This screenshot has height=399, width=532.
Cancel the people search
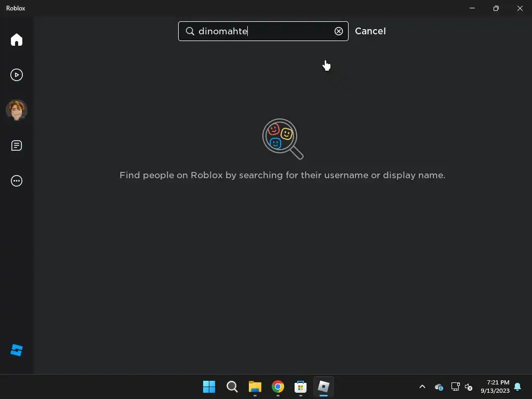370,31
